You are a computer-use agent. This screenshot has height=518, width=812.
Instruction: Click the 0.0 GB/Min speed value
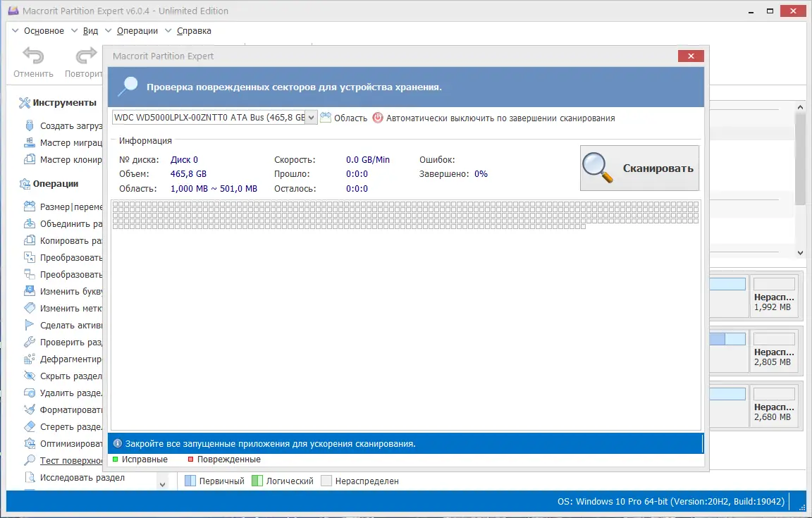[x=368, y=159]
